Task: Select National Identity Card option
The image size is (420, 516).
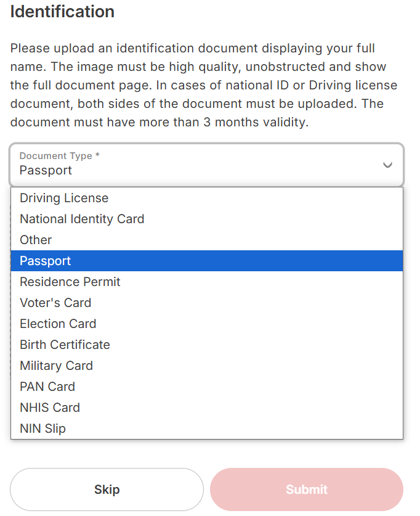Action: coord(82,219)
